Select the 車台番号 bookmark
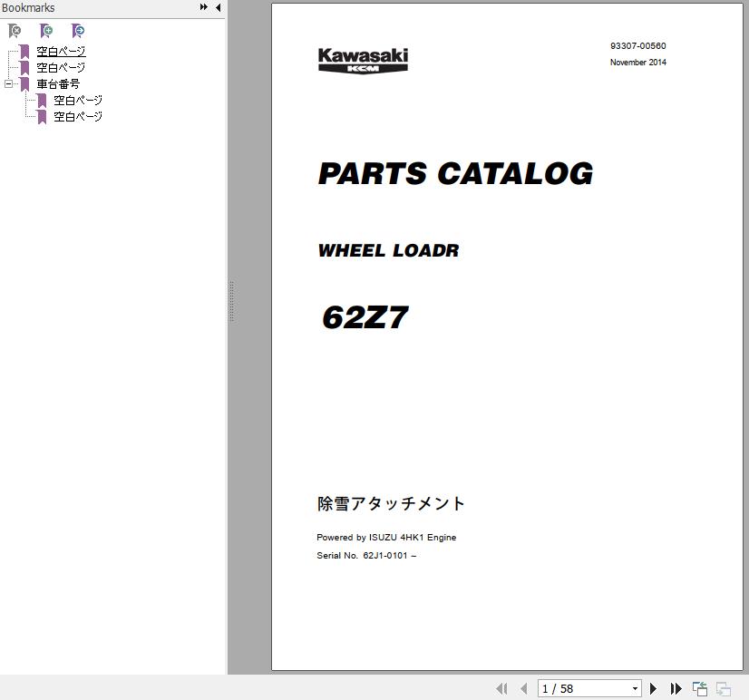 (x=58, y=84)
